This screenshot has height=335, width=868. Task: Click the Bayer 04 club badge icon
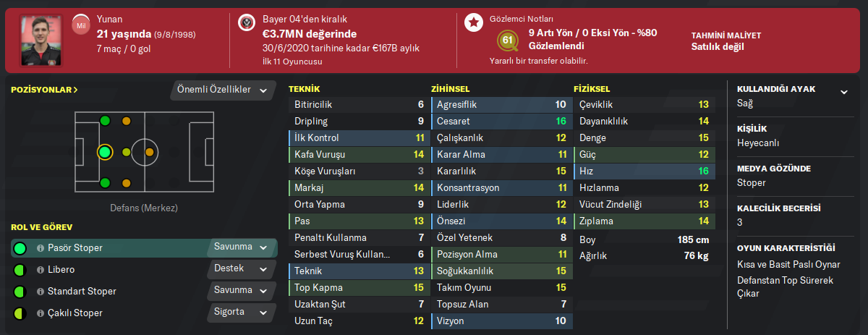click(x=247, y=24)
